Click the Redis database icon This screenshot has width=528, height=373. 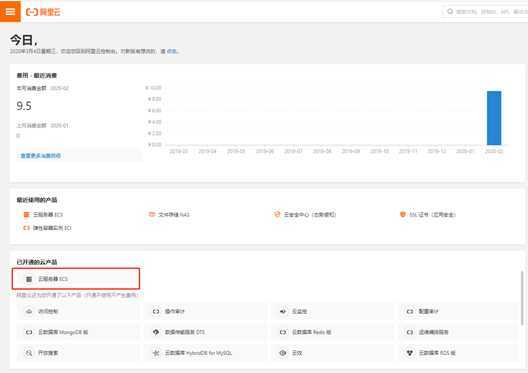tap(283, 332)
